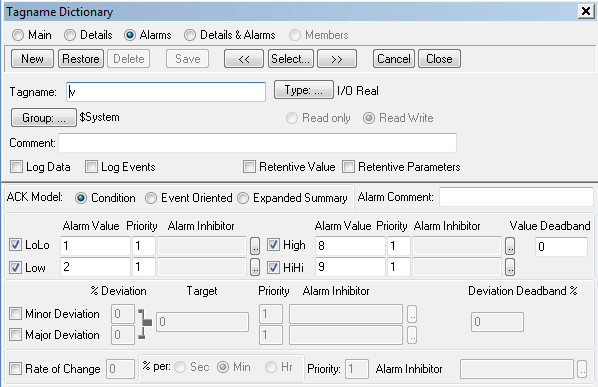Open the Select... tag browser button
The image size is (598, 387).
[x=291, y=59]
